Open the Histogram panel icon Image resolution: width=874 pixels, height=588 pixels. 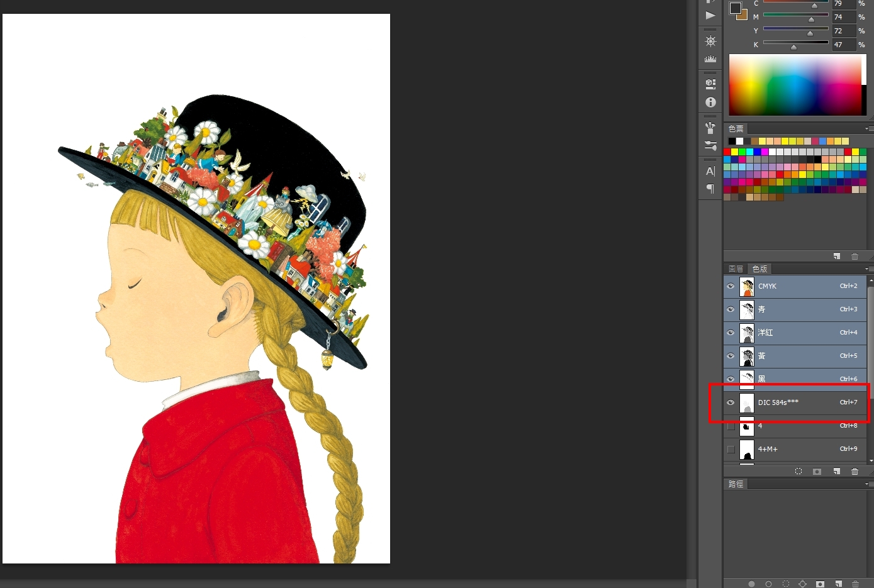(x=710, y=58)
